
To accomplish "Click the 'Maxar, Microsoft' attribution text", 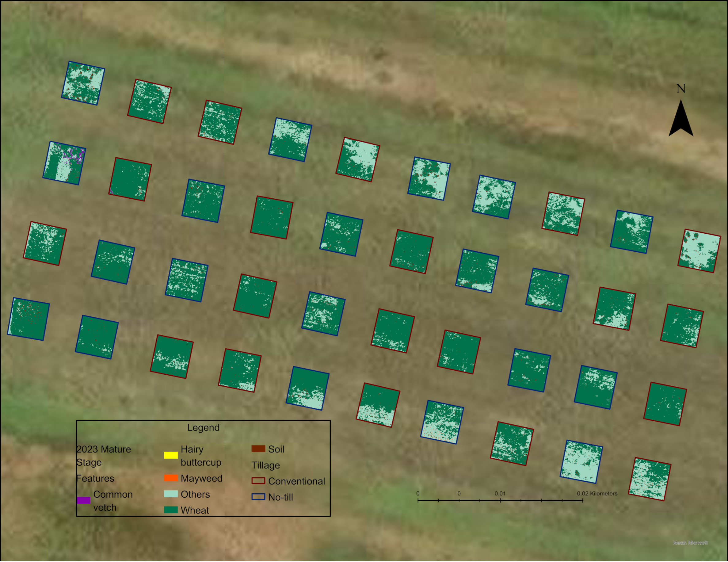I will coord(690,543).
